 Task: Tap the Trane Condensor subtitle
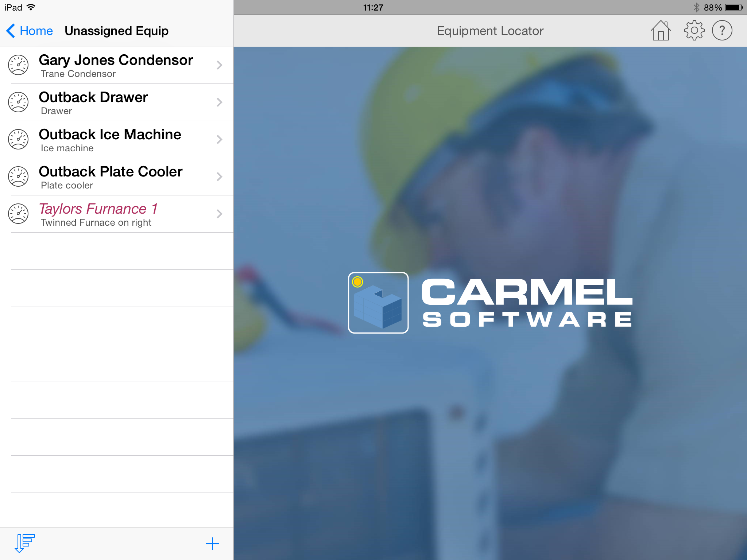click(x=78, y=74)
